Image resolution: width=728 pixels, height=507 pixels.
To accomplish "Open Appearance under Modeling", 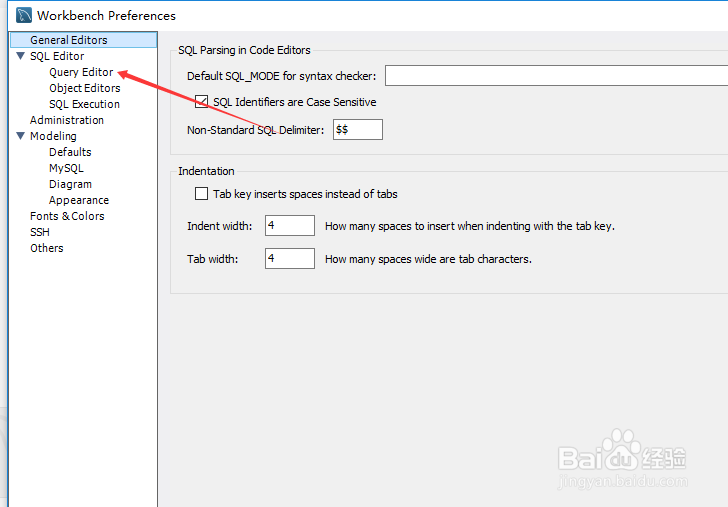I will (79, 200).
